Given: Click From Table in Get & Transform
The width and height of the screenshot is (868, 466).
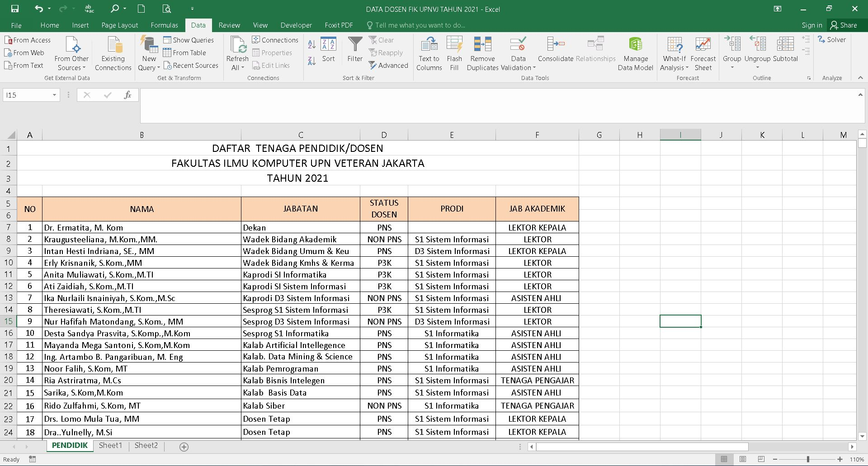Looking at the screenshot, I should (184, 52).
